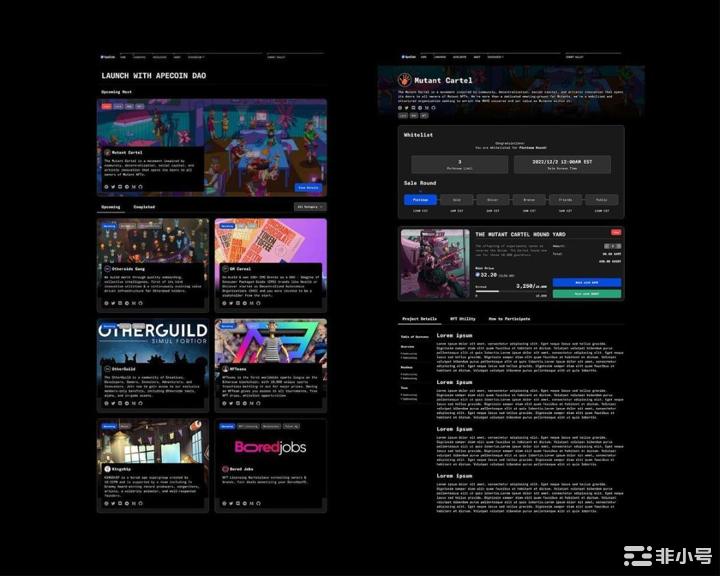The width and height of the screenshot is (720, 576).
Task: Select the Public sale round
Action: tap(603, 200)
